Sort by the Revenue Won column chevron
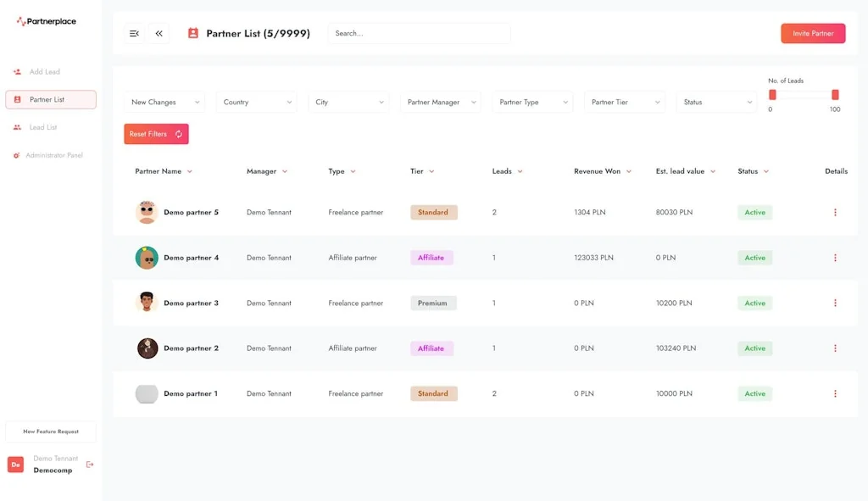 click(x=628, y=170)
